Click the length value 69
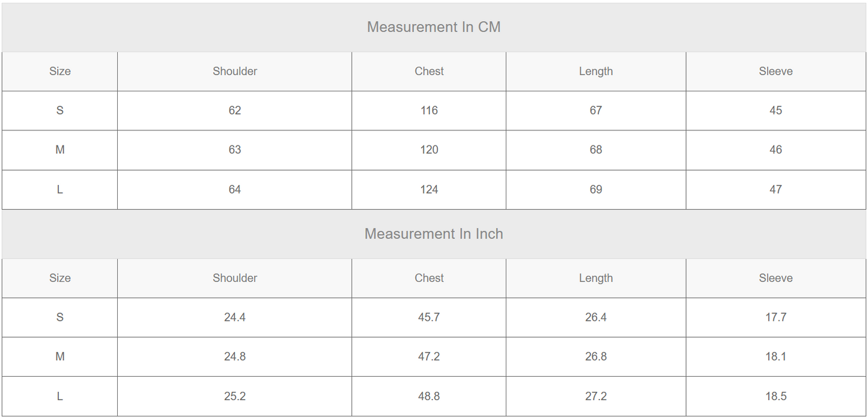This screenshot has width=868, height=417. coord(596,190)
